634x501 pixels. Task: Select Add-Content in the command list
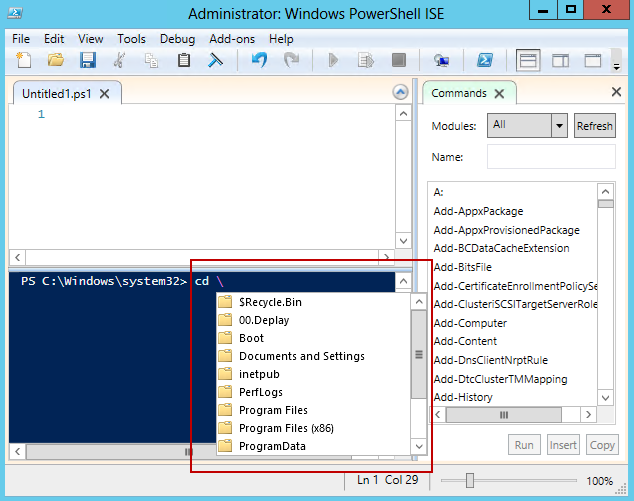coord(465,341)
